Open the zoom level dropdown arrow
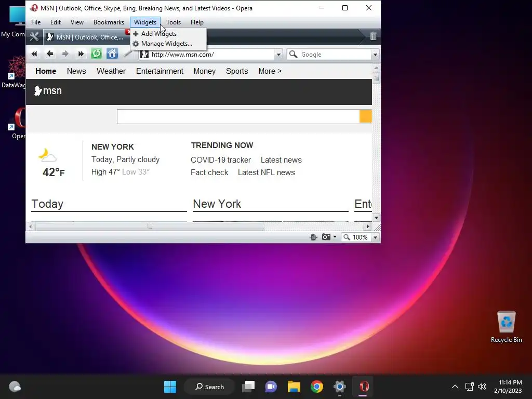Image resolution: width=532 pixels, height=399 pixels. 375,237
